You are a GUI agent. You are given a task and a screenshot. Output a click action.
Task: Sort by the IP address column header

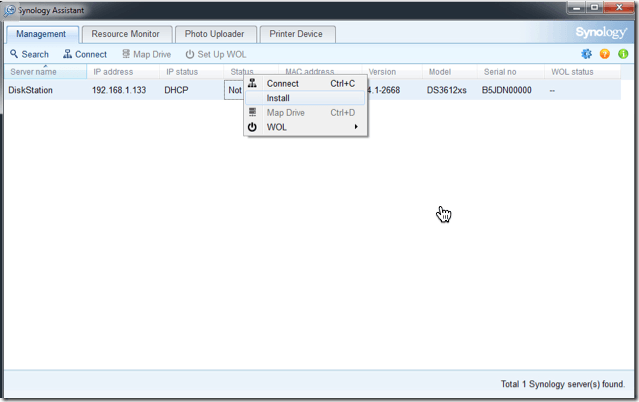[123, 72]
